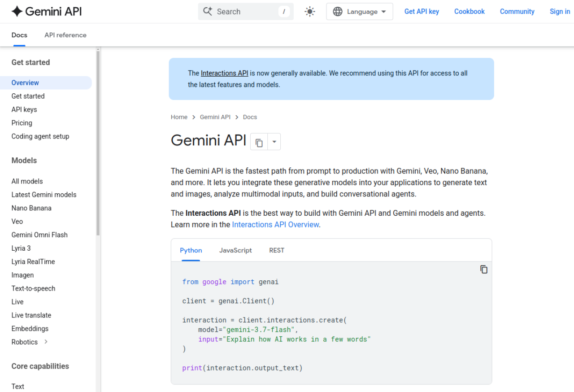Screen dimensions: 574x392
Task: Click Sign in
Action: pyautogui.click(x=560, y=12)
